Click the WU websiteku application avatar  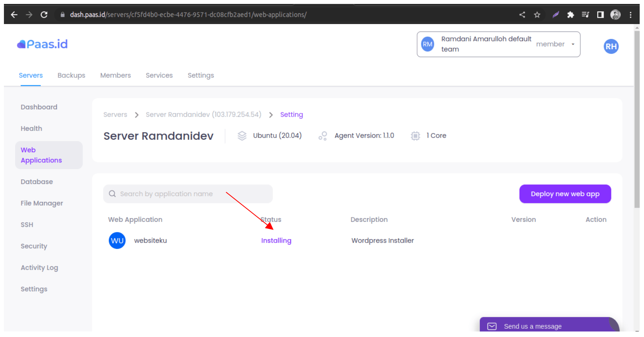pyautogui.click(x=117, y=241)
